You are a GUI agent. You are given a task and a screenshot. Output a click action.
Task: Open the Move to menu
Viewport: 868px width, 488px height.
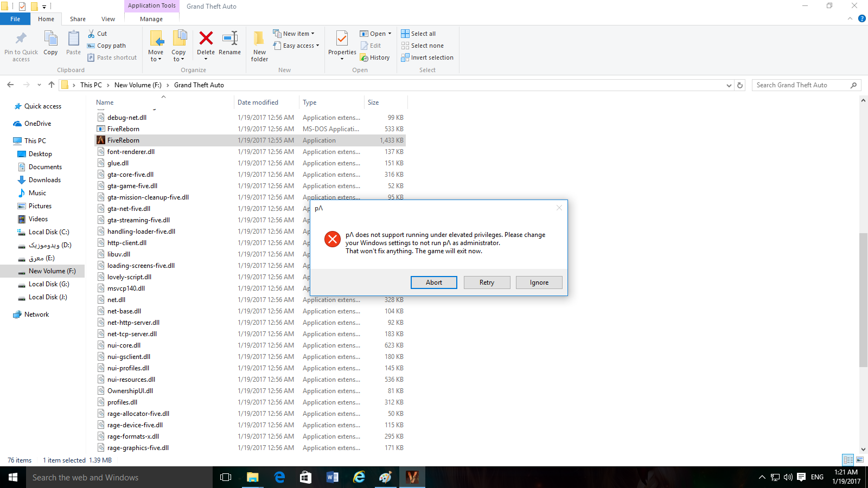click(x=156, y=46)
